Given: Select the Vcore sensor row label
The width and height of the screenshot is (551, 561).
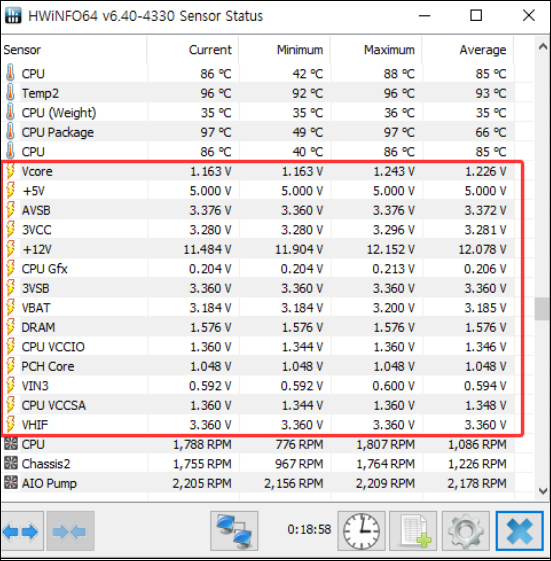Looking at the screenshot, I should pyautogui.click(x=37, y=171).
